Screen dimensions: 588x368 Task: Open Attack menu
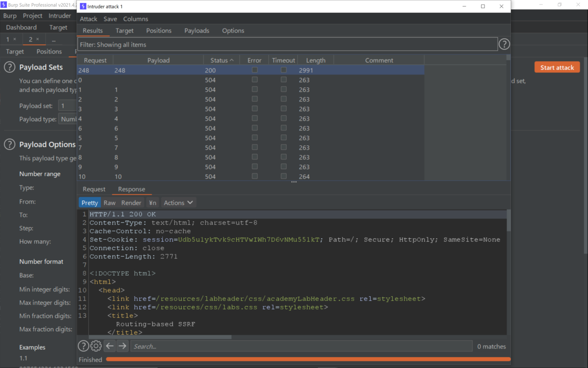(x=89, y=19)
